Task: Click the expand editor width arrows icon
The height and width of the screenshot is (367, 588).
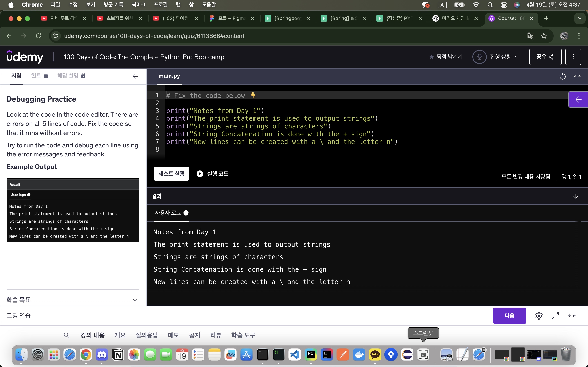Action: pyautogui.click(x=577, y=76)
